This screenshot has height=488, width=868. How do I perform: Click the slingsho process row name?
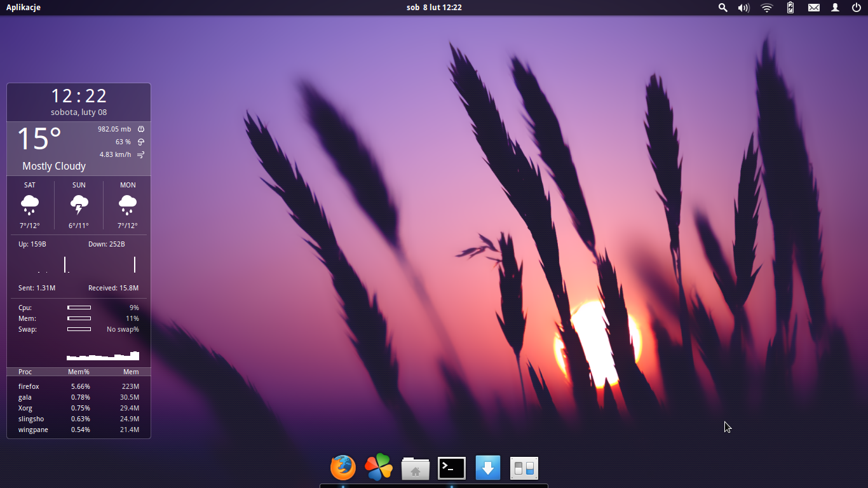(31, 419)
